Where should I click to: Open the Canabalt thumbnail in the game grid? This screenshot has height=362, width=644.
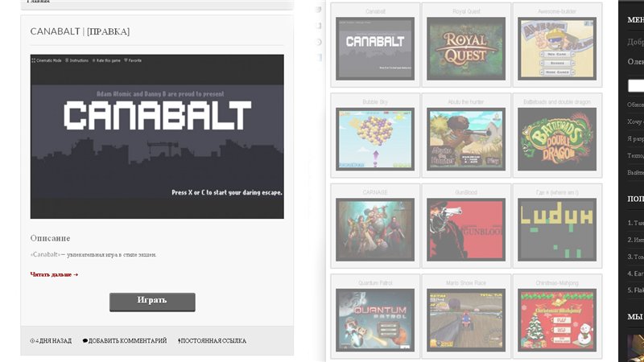[x=375, y=48]
